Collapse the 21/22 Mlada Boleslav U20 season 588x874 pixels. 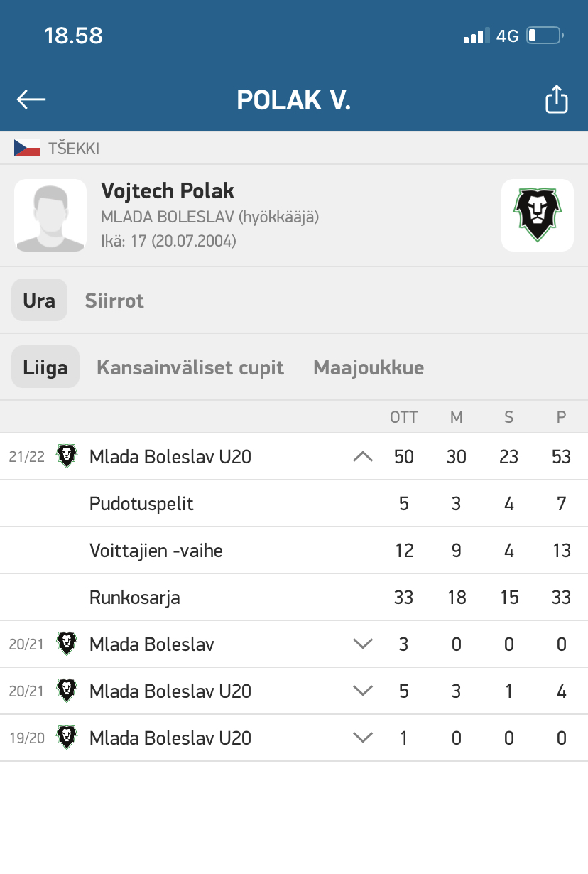[x=363, y=456]
